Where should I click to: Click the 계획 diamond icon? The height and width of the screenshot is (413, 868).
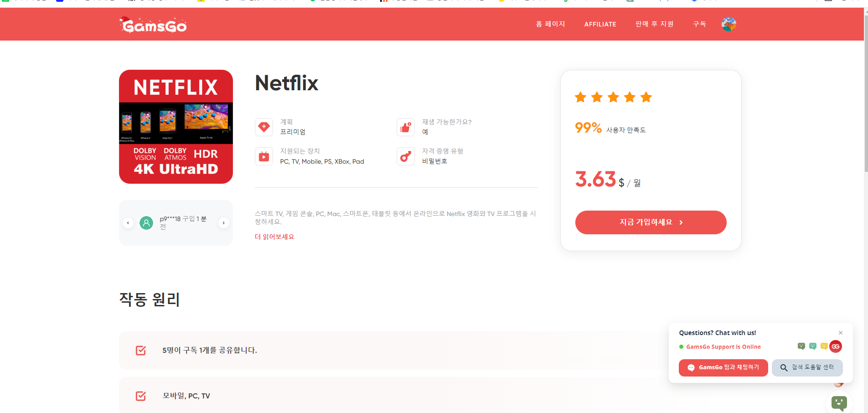pyautogui.click(x=264, y=127)
